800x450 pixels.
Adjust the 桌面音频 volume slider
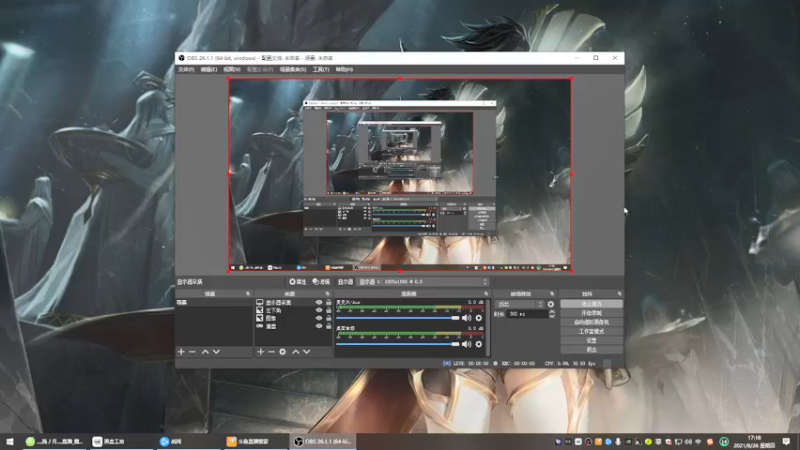[x=398, y=344]
